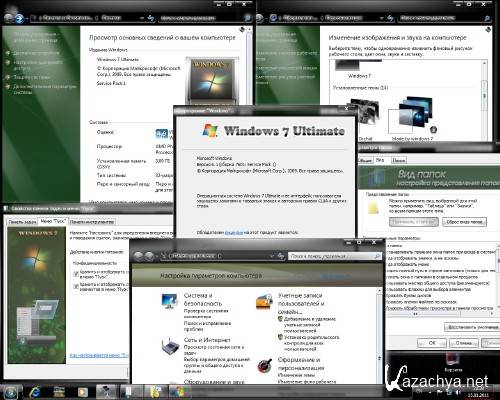
Task: Click the Изменение темы link
Action: pyautogui.click(x=296, y=375)
